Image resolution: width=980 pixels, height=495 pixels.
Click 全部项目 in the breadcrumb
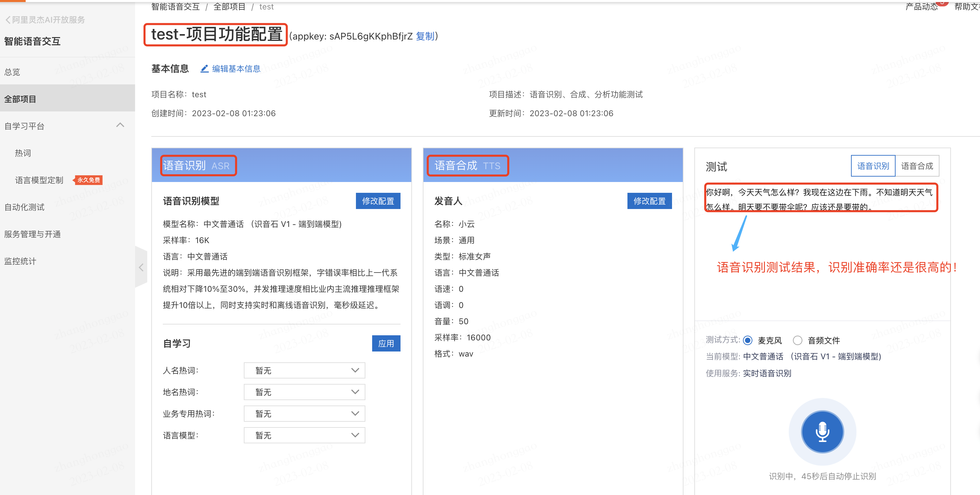(229, 6)
